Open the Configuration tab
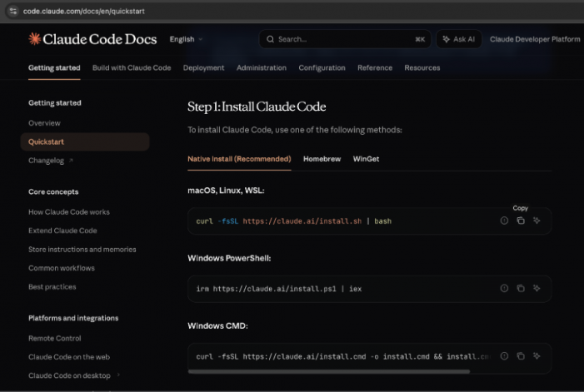The image size is (584, 392). [x=322, y=67]
